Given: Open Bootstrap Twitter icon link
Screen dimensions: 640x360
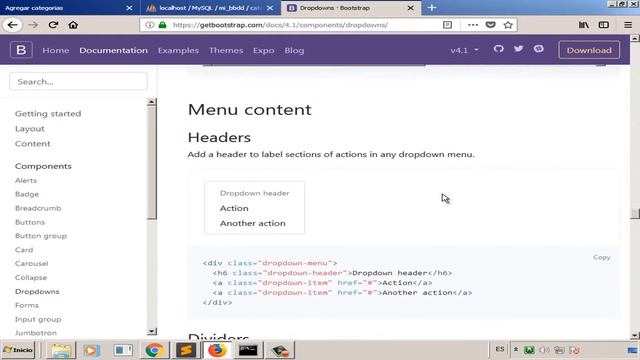Looking at the screenshot, I should click(518, 49).
